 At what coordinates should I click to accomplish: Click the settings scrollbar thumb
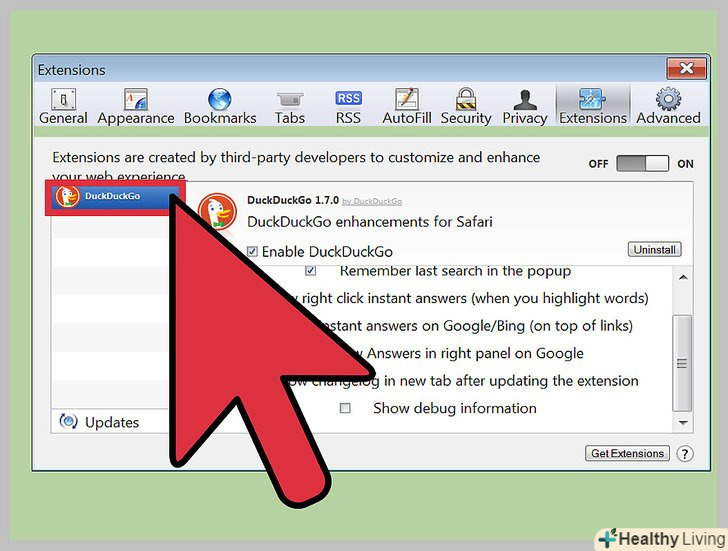tap(682, 363)
